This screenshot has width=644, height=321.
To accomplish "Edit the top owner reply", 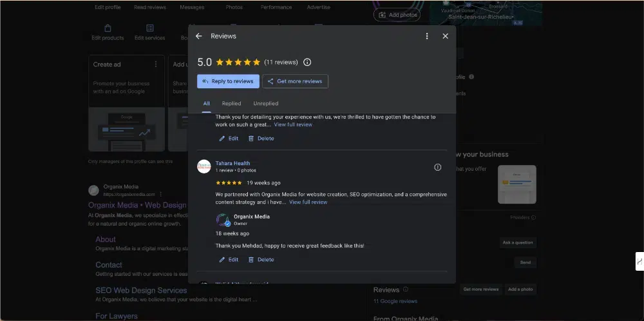I will coord(229,139).
